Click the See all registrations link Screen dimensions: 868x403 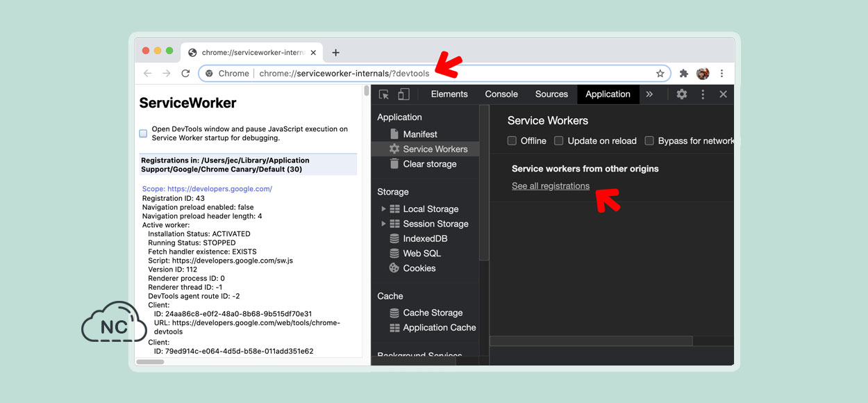pos(551,186)
